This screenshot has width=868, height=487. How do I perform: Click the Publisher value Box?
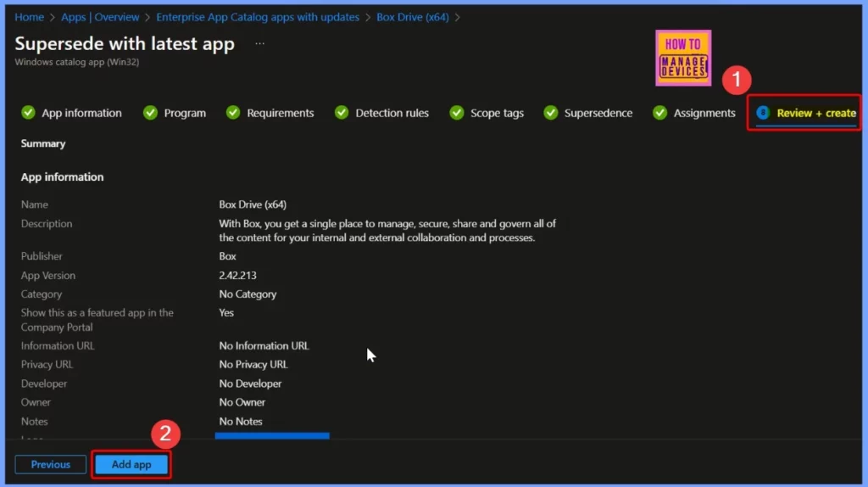point(227,256)
